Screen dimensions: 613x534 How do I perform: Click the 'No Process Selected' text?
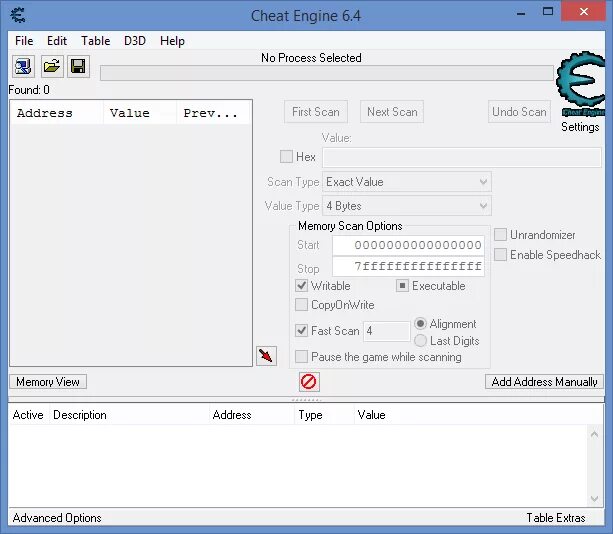pos(311,58)
